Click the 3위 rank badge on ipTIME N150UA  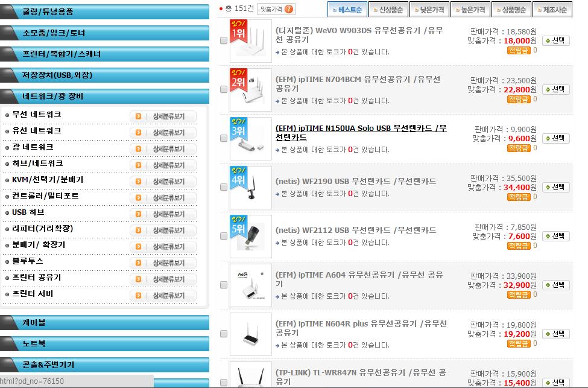click(x=238, y=132)
